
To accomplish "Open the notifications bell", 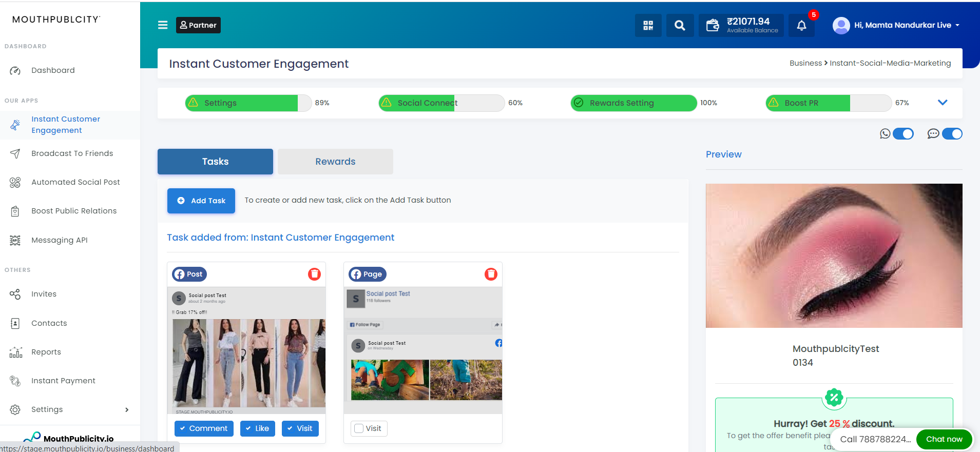I will pyautogui.click(x=801, y=25).
